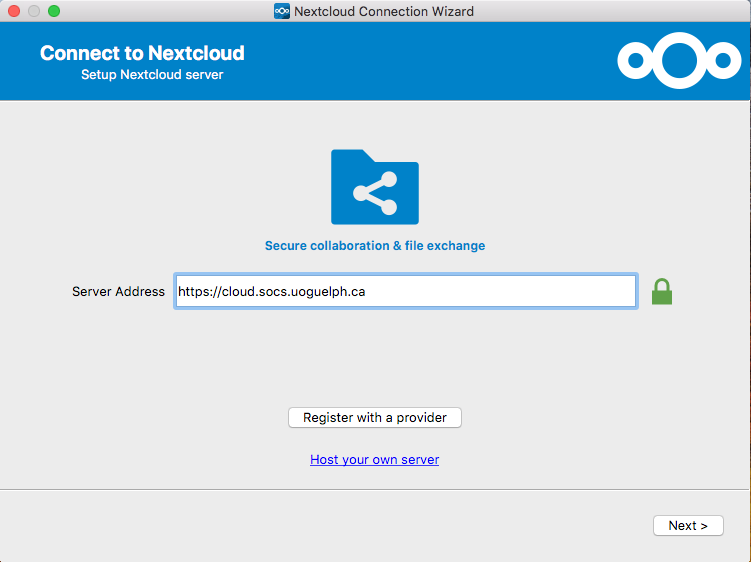
Task: Close the wizard with red button
Action: (14, 12)
